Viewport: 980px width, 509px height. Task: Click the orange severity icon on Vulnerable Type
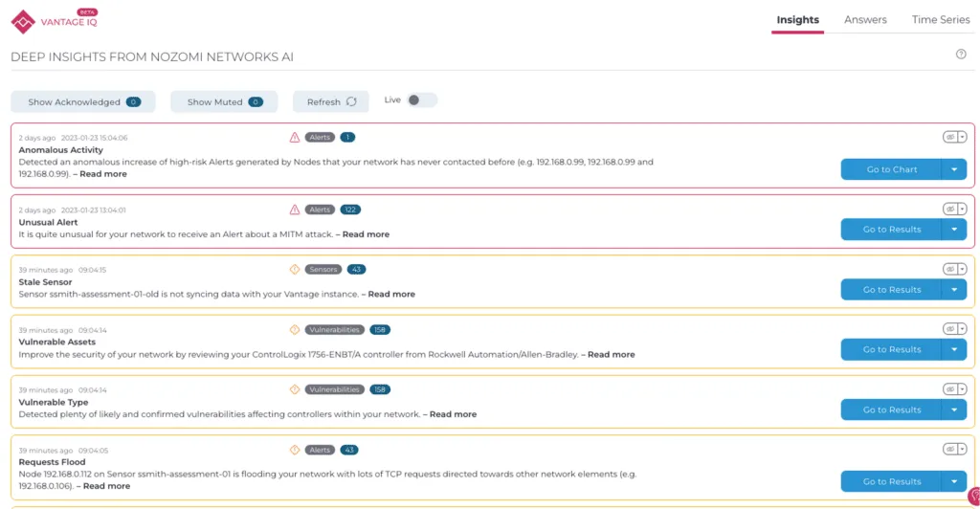pyautogui.click(x=295, y=389)
